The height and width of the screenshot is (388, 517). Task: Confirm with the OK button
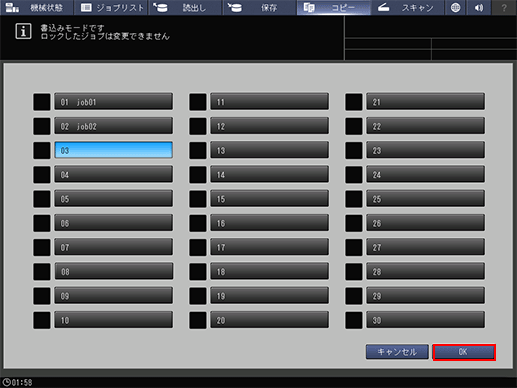[464, 352]
